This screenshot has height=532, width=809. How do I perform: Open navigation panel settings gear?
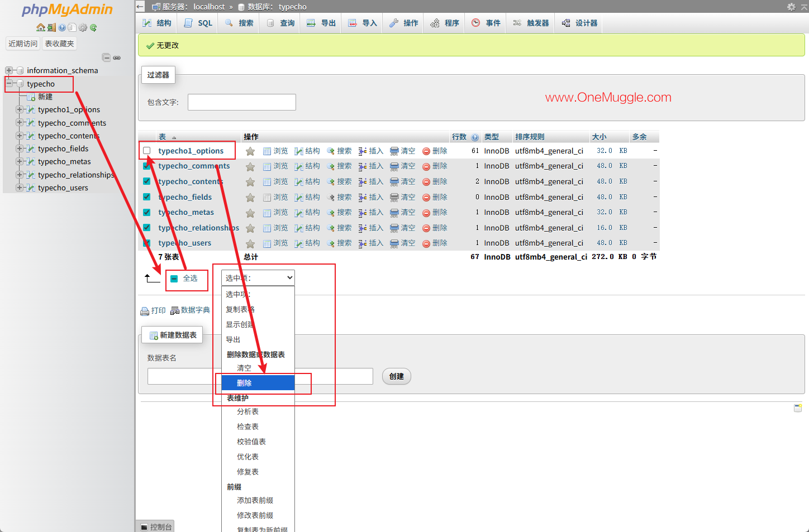83,27
